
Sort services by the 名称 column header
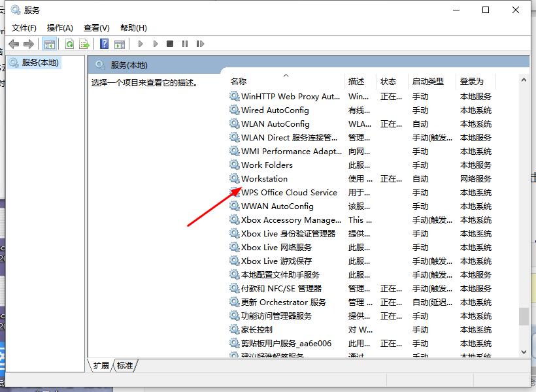[x=239, y=81]
